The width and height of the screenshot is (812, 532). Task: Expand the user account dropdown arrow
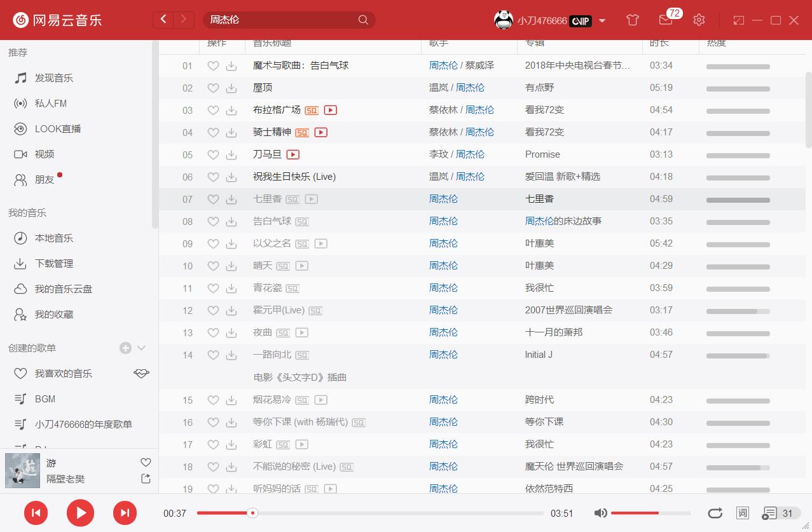coord(602,20)
